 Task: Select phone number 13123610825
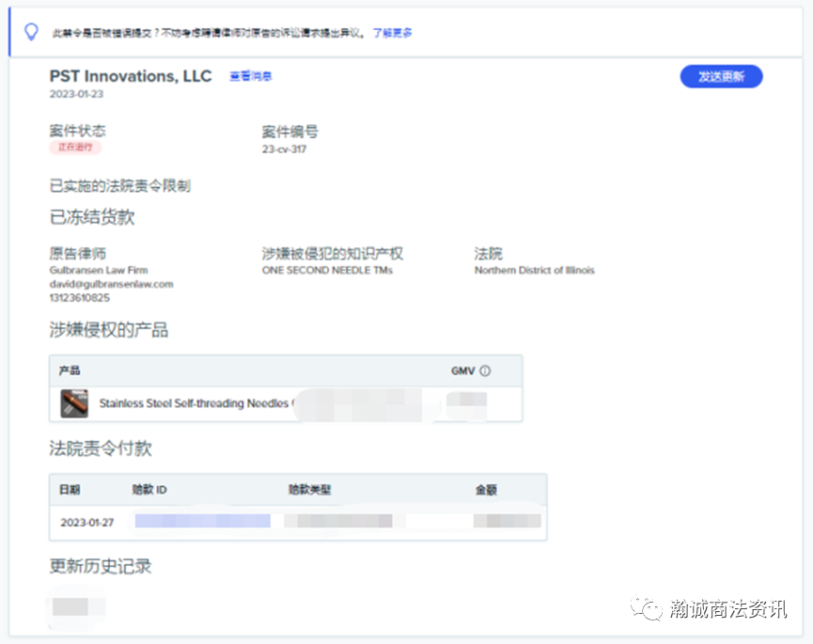[80, 298]
